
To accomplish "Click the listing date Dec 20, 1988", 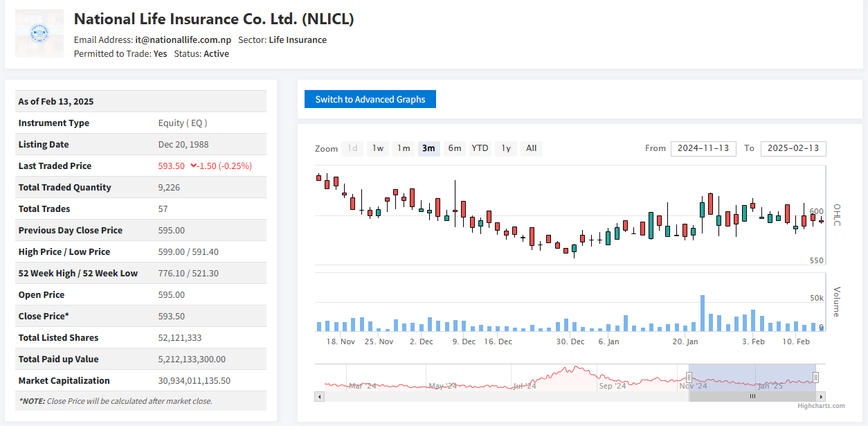I will pyautogui.click(x=183, y=145).
